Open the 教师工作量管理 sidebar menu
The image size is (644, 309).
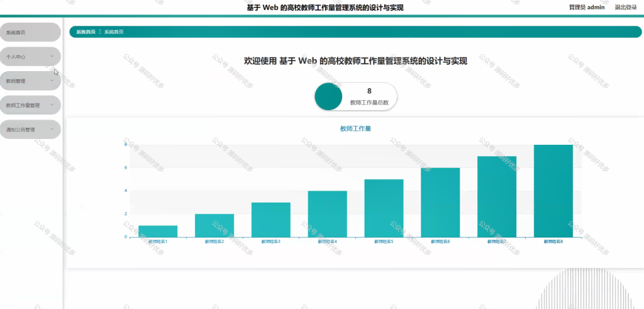pyautogui.click(x=30, y=105)
